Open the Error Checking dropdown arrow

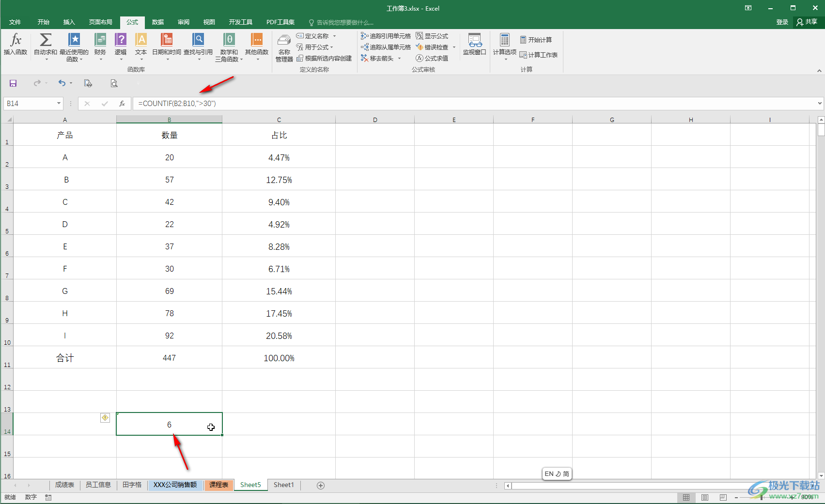coord(454,47)
